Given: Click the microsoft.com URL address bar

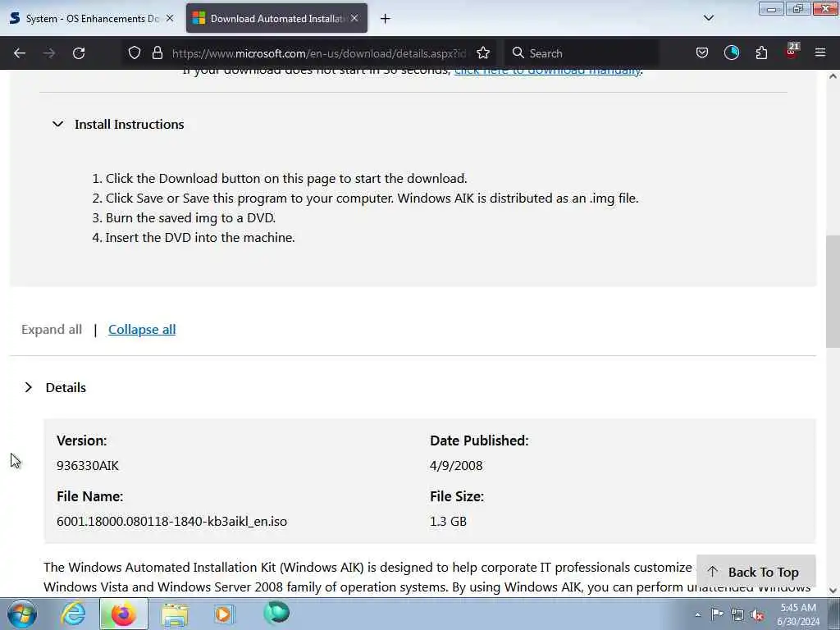Looking at the screenshot, I should [319, 53].
